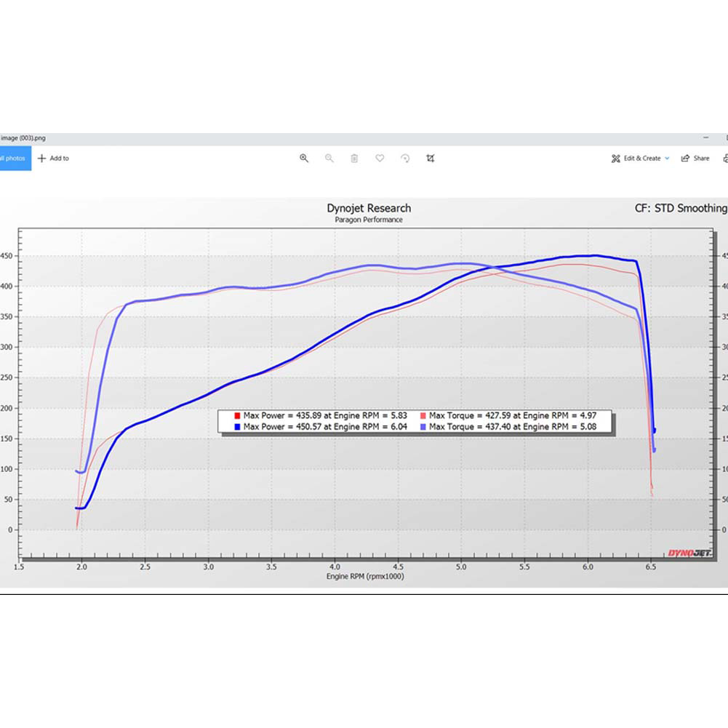Viewport: 728px width, 728px height.
Task: Select the blue Max Power legend swatch
Action: 237,427
